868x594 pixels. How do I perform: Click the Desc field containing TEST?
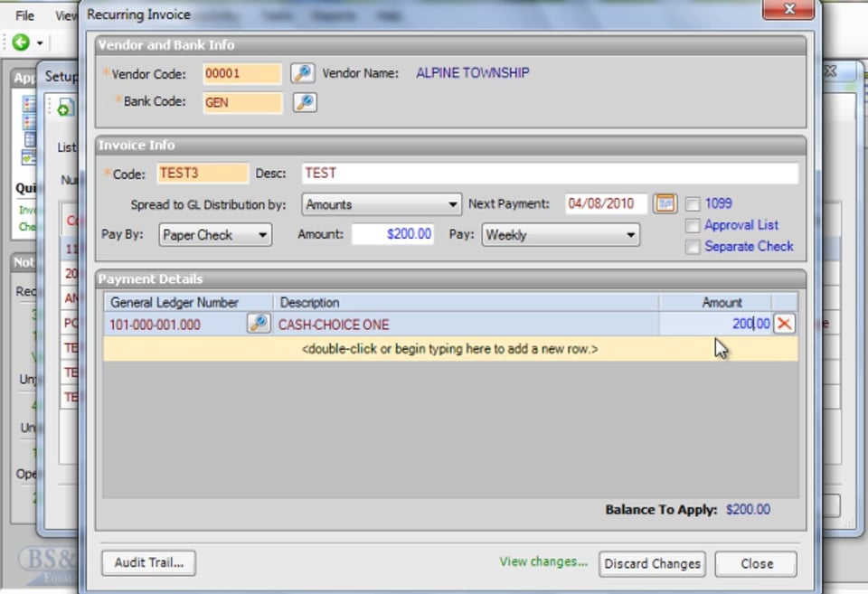(x=550, y=174)
